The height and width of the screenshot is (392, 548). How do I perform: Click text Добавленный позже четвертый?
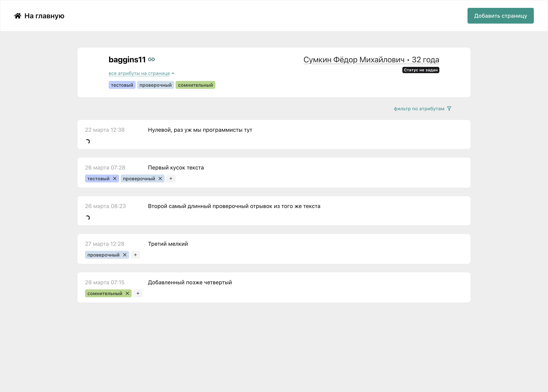coord(190,282)
